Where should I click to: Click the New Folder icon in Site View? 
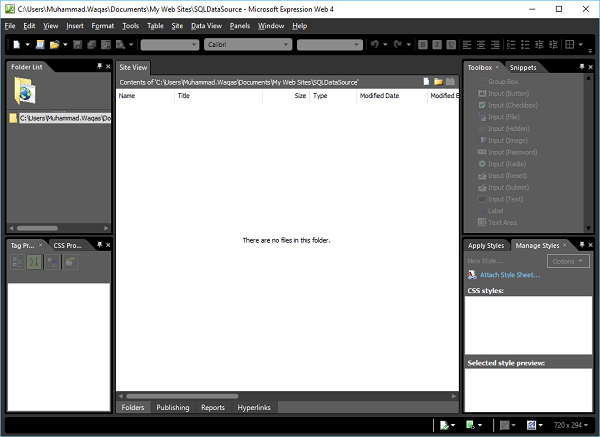coord(439,82)
